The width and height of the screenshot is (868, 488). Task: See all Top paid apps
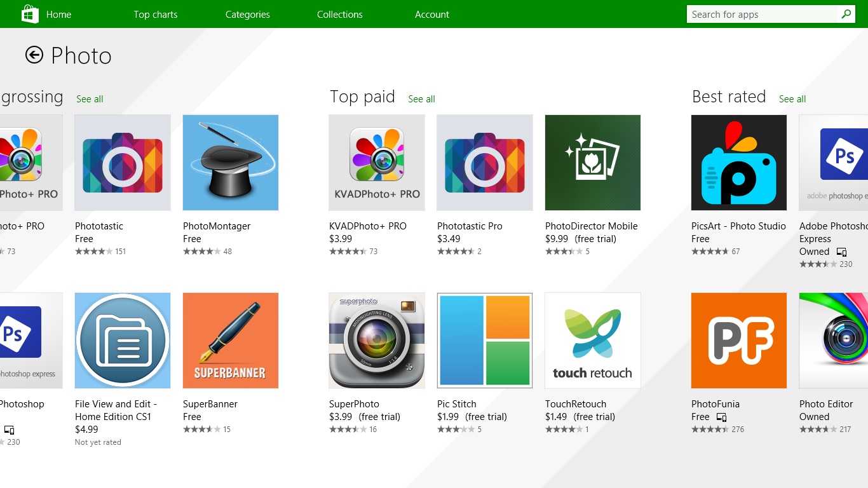(421, 99)
